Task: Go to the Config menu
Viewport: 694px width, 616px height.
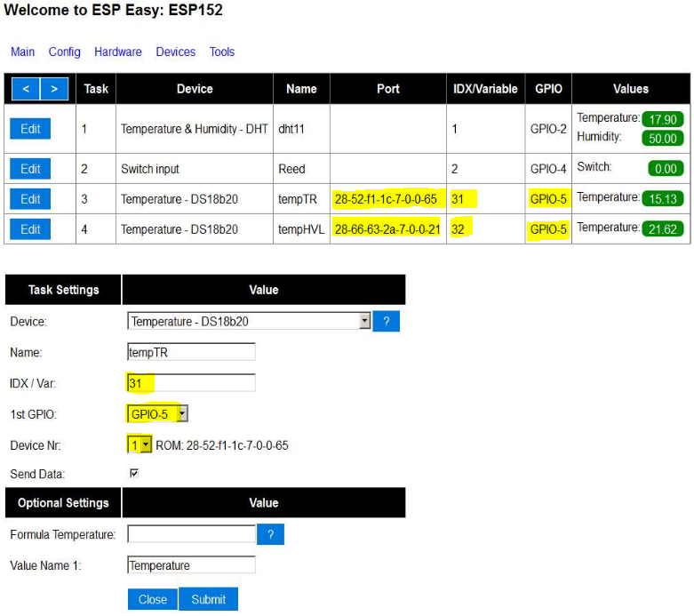Action: coord(65,52)
